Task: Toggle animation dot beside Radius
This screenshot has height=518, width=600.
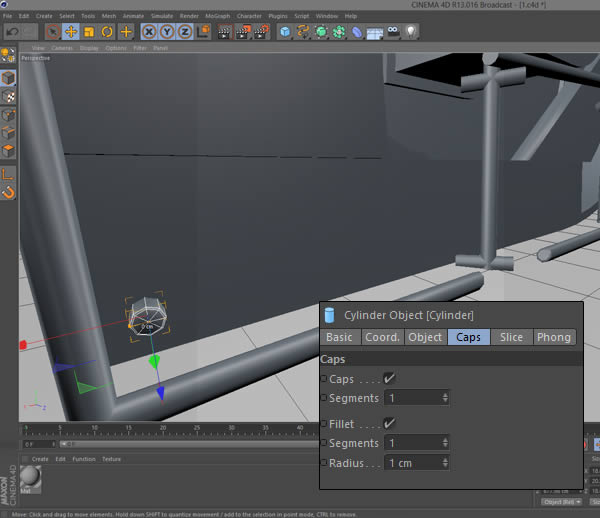Action: coord(324,463)
